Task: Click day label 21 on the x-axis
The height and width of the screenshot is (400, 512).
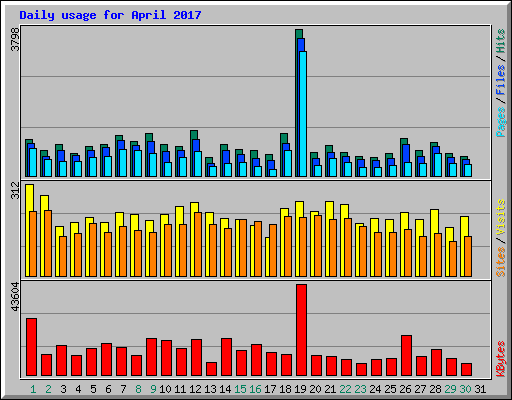Action: click(x=330, y=389)
